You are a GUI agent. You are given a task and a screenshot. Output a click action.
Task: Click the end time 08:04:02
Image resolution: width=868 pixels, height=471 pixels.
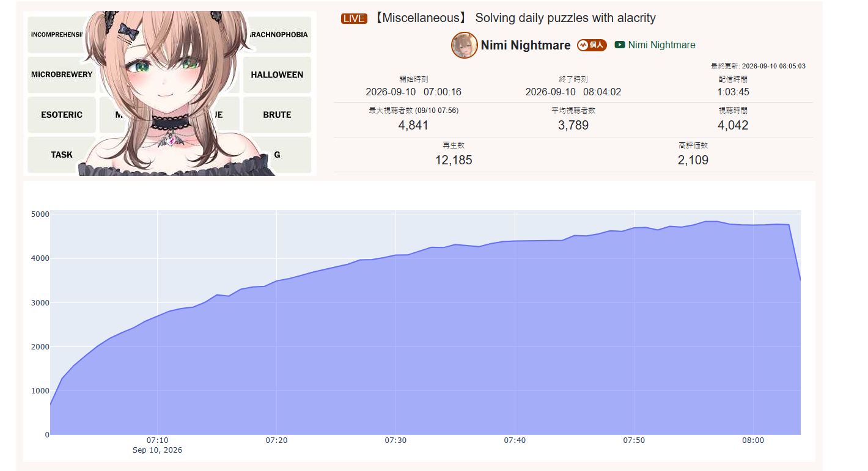click(x=602, y=92)
